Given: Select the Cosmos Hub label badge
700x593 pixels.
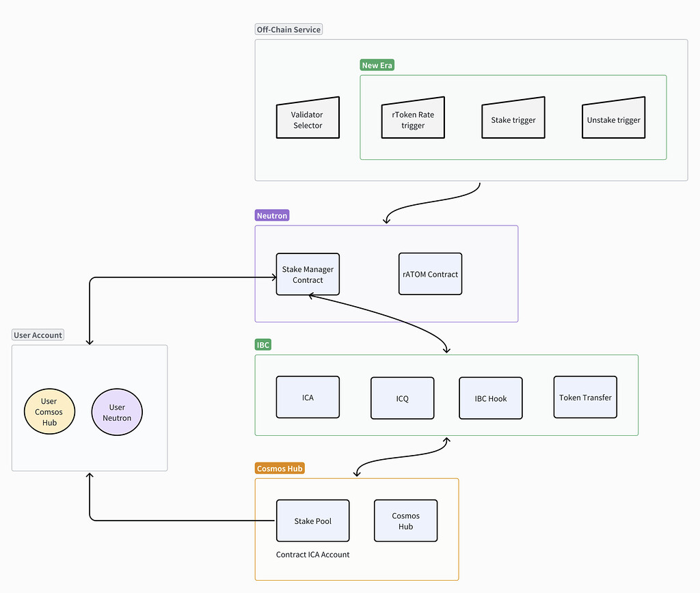Looking at the screenshot, I should click(x=280, y=468).
